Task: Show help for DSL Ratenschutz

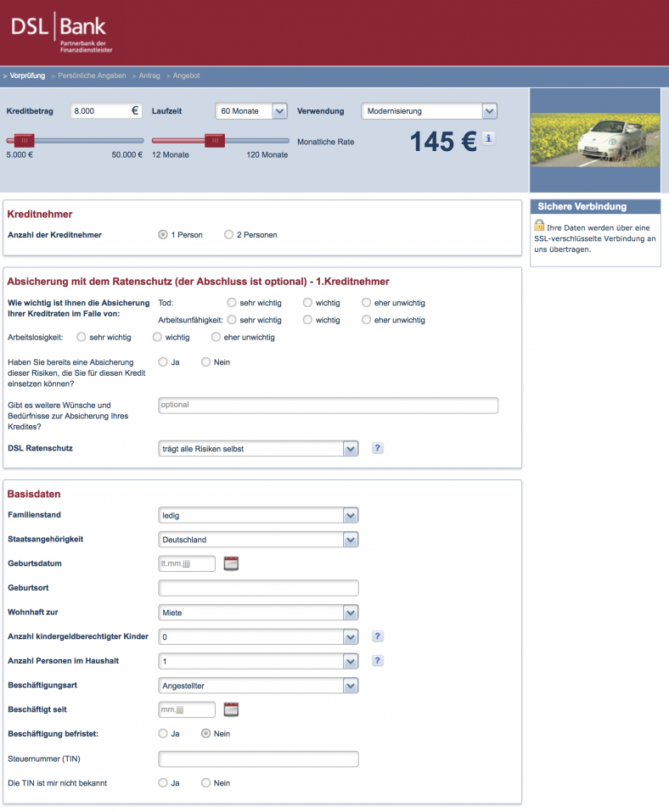Action: (377, 449)
